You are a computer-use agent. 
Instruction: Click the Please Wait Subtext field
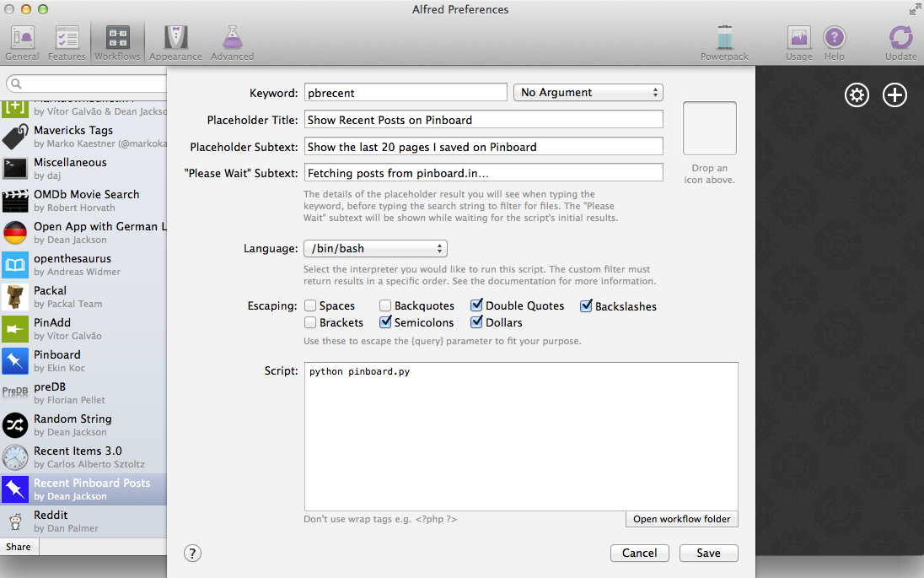pos(483,173)
